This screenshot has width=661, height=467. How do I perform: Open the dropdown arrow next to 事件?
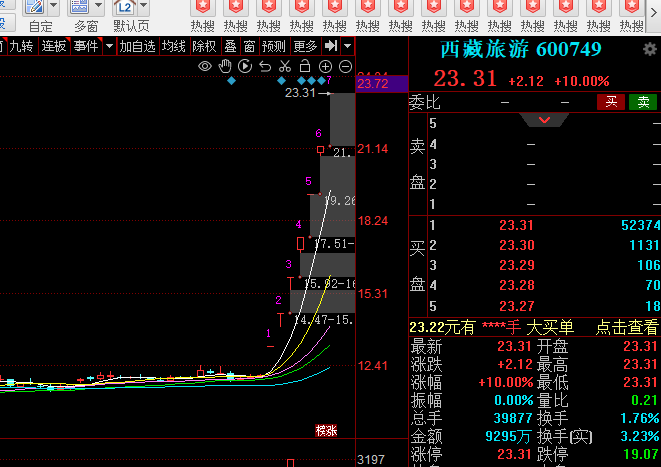tap(110, 46)
